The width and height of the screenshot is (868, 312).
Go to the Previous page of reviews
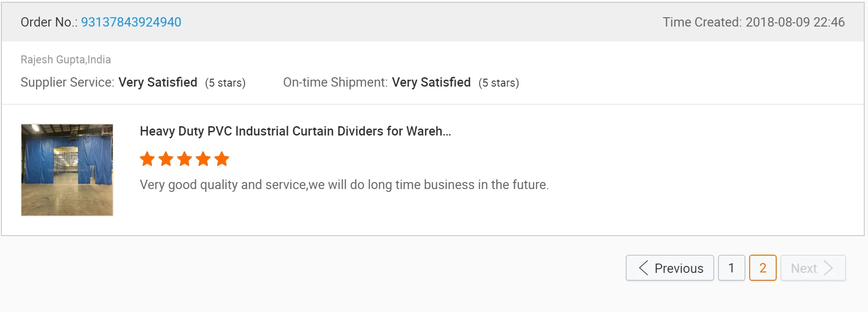[670, 268]
